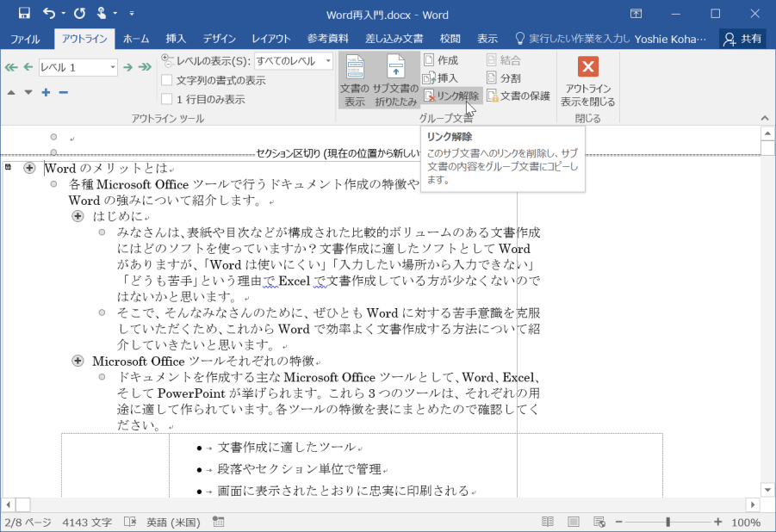Open Ribbon Display Options
The height and width of the screenshot is (532, 776).
636,14
